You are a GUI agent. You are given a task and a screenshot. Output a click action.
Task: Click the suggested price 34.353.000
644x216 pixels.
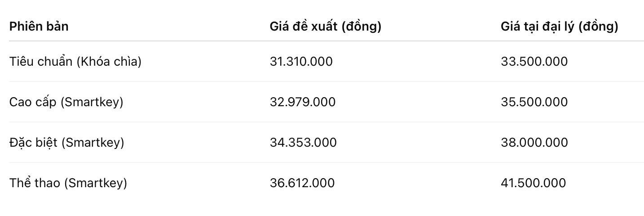[303, 142]
